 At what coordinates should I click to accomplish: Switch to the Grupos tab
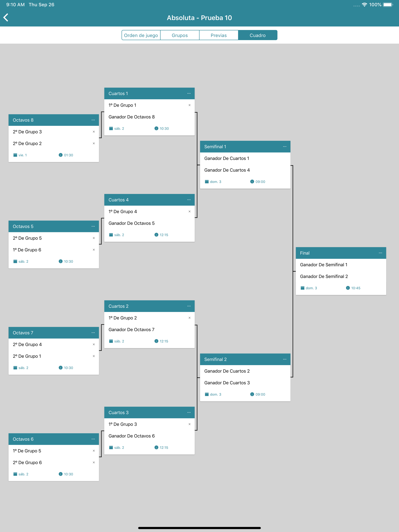pyautogui.click(x=180, y=35)
